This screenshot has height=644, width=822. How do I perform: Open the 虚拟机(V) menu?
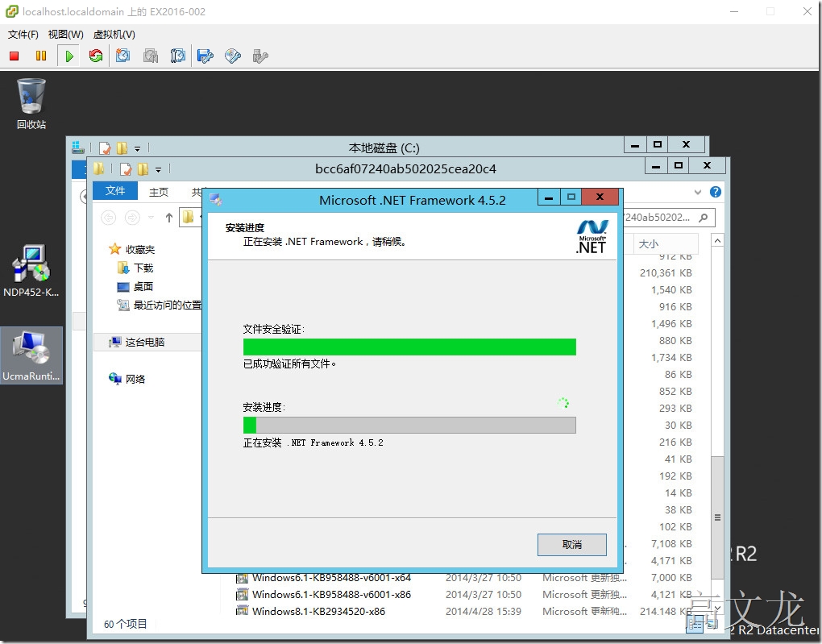114,35
